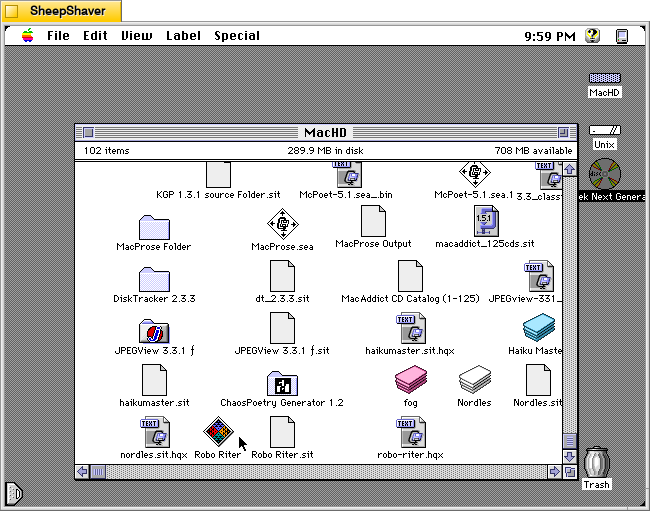Select the Unix volume desktop icon

tap(604, 130)
